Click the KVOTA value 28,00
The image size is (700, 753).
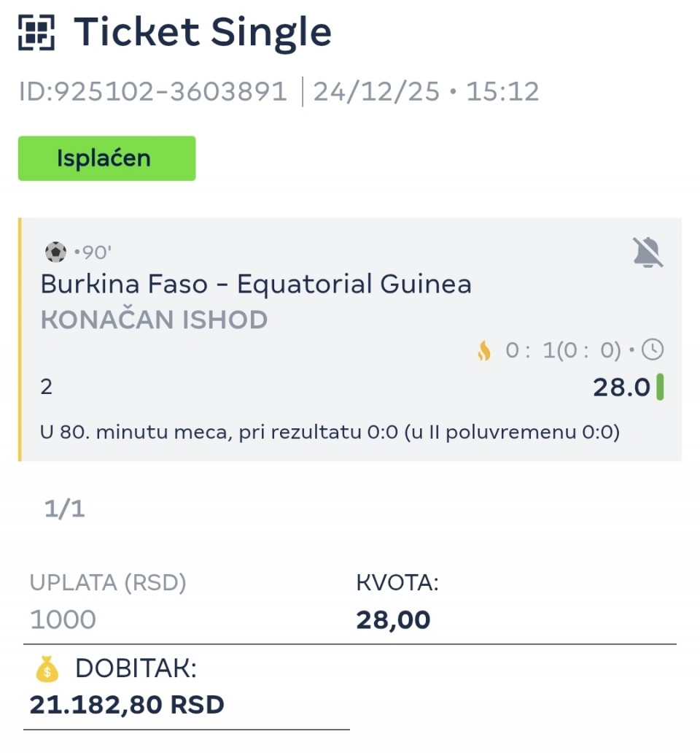(x=393, y=619)
